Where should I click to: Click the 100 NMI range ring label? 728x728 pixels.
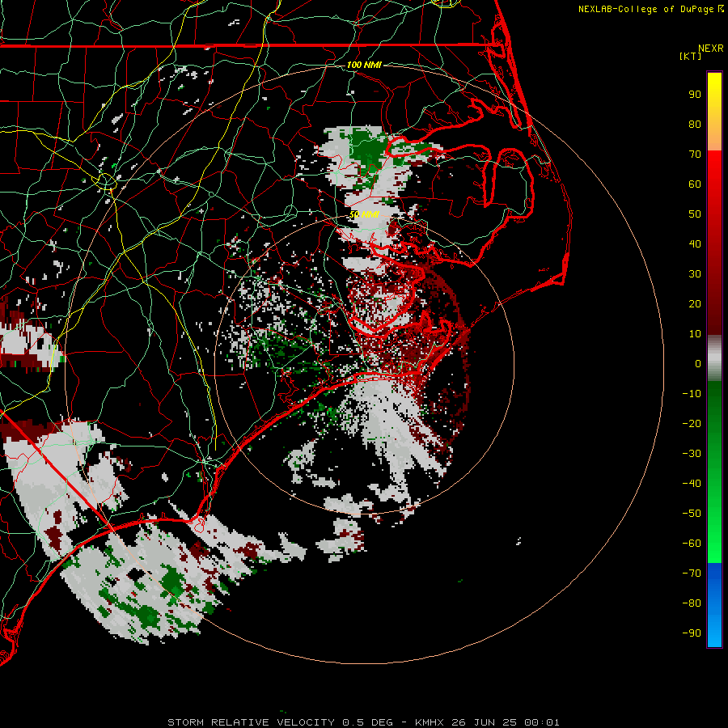(x=363, y=65)
